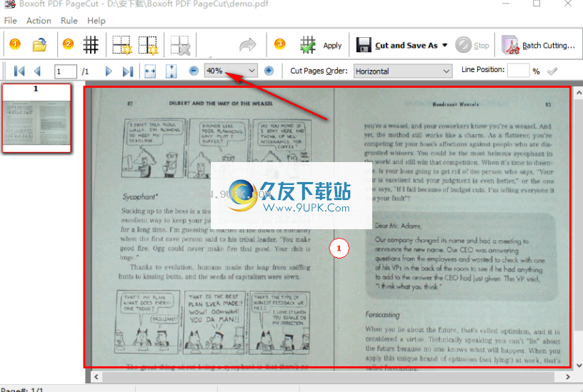Open Batch Cutting

538,45
